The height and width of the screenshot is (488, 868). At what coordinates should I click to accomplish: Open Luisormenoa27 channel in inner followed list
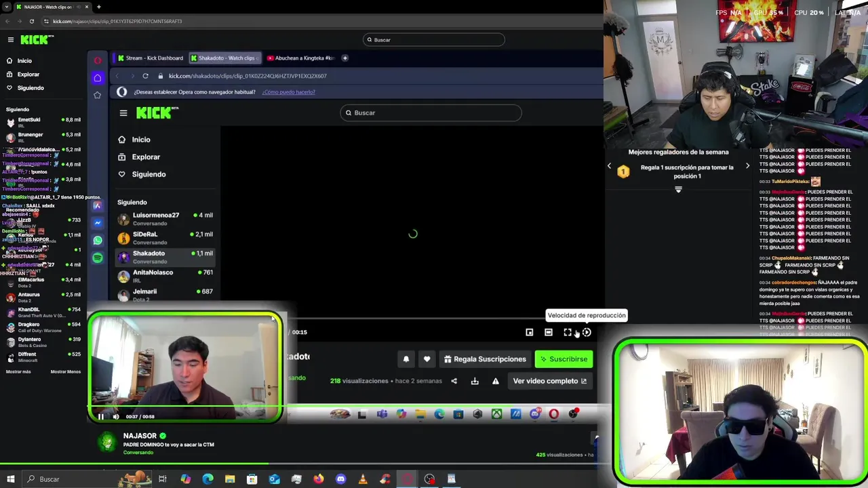[165, 219]
